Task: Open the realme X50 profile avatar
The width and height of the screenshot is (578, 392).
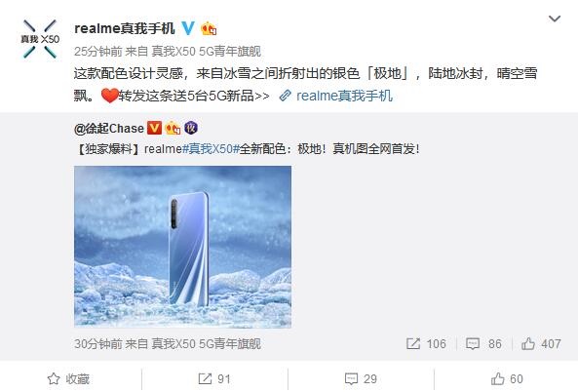Action: (40, 39)
